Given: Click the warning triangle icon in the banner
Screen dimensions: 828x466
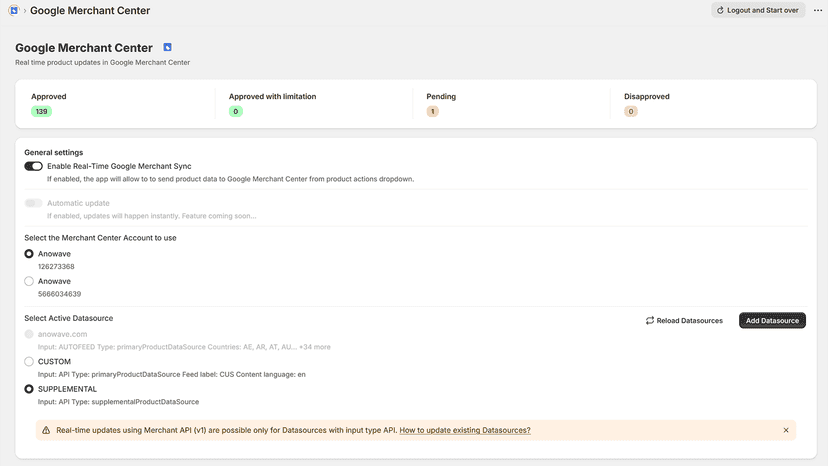Looking at the screenshot, I should (x=46, y=430).
